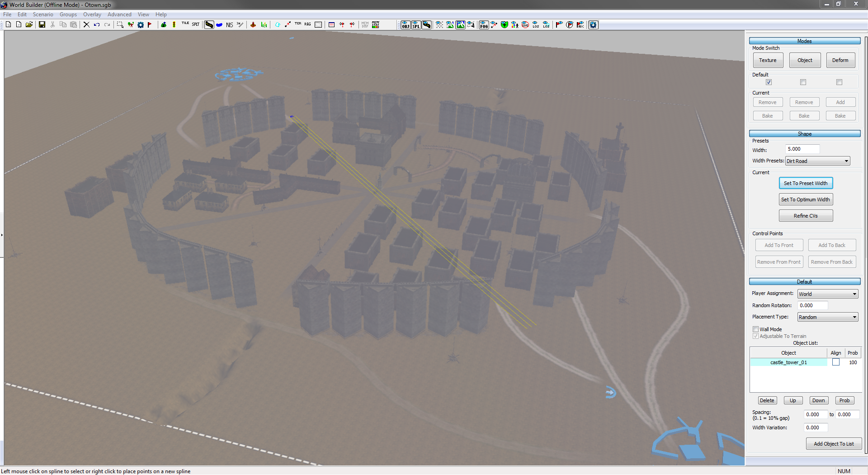
Task: Toggle the checkbox under the Deform button
Action: tap(839, 82)
